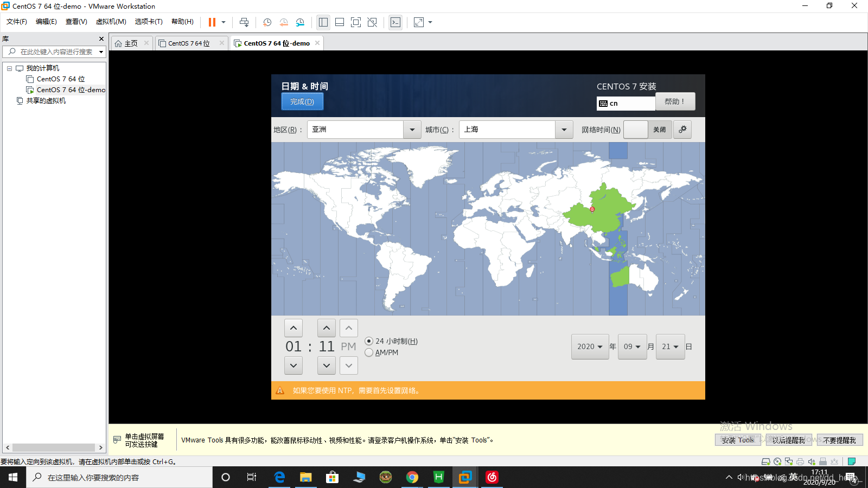Revert the VM to its previous snapshot
The width and height of the screenshot is (868, 488).
[x=284, y=22]
